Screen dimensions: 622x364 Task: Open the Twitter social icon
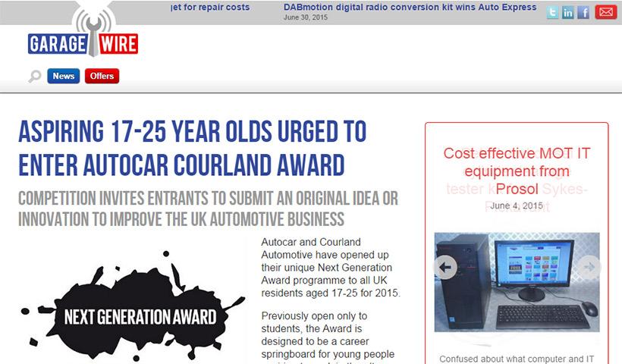[552, 12]
